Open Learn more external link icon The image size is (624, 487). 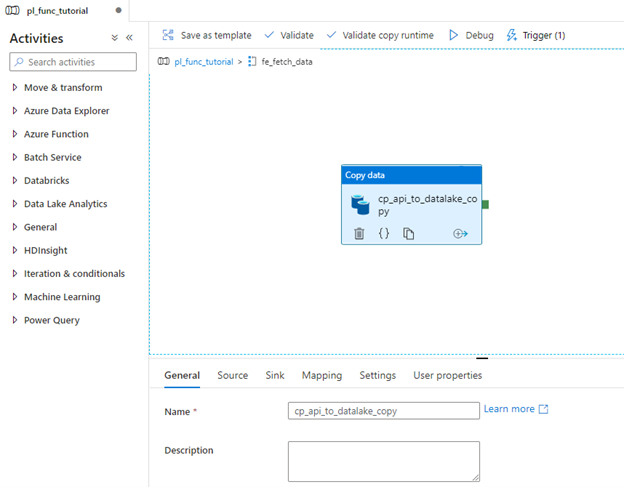pyautogui.click(x=543, y=409)
